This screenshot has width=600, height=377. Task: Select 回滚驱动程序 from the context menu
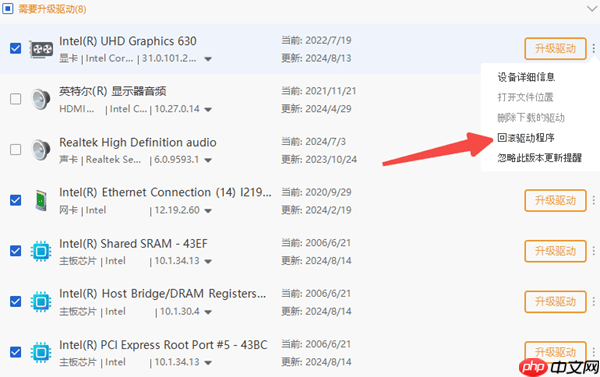pos(526,138)
